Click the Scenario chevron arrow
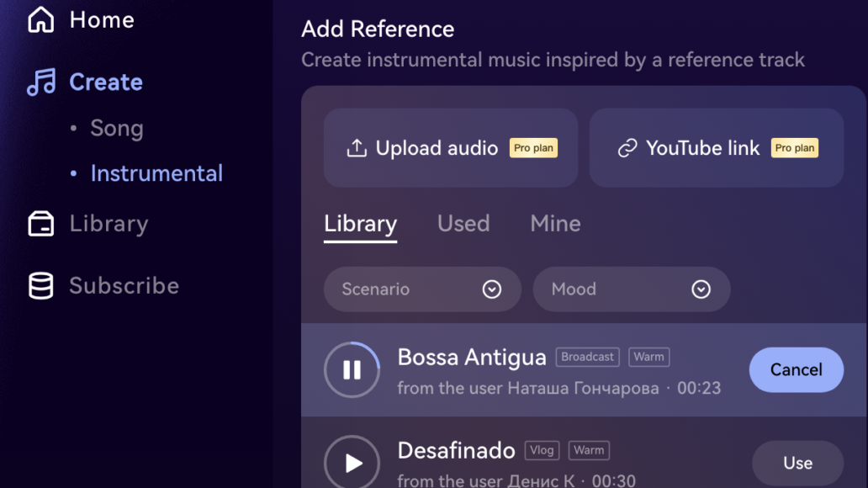Screen dimensions: 868x488 point(491,289)
